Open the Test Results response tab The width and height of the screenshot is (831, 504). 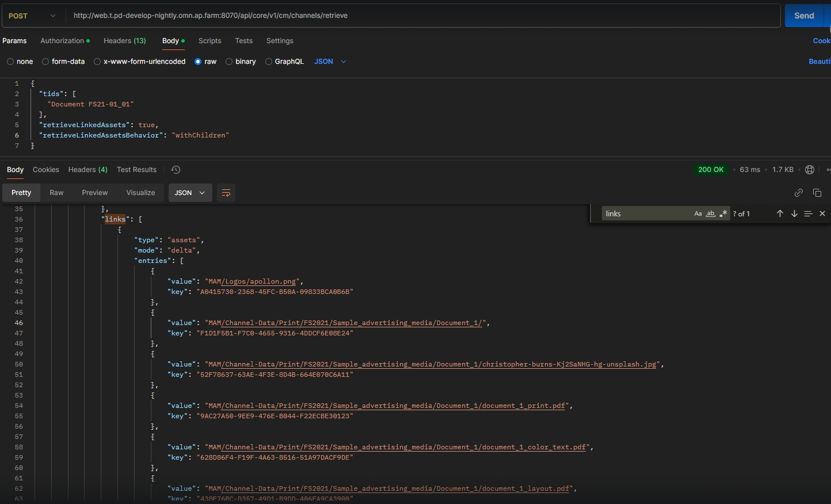tap(136, 170)
